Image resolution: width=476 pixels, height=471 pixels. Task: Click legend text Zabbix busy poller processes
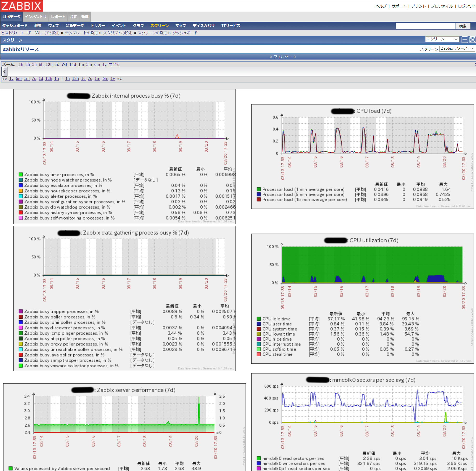[x=60, y=317]
